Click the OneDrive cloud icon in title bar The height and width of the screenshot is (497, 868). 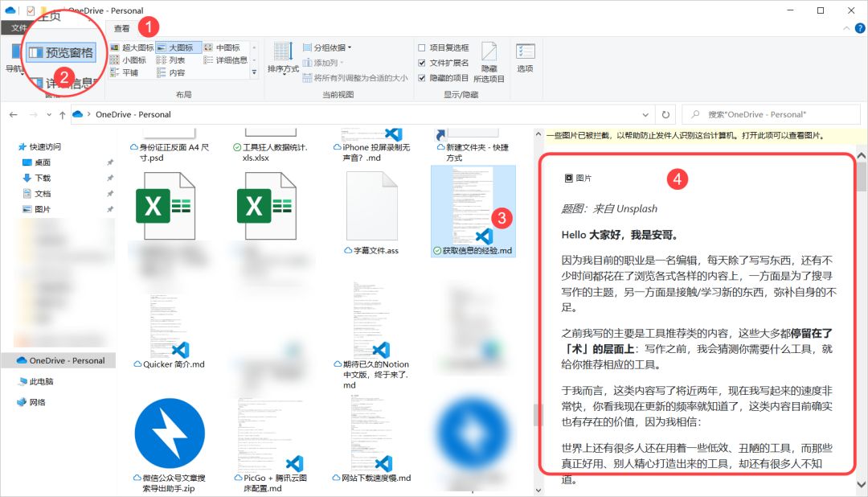10,10
